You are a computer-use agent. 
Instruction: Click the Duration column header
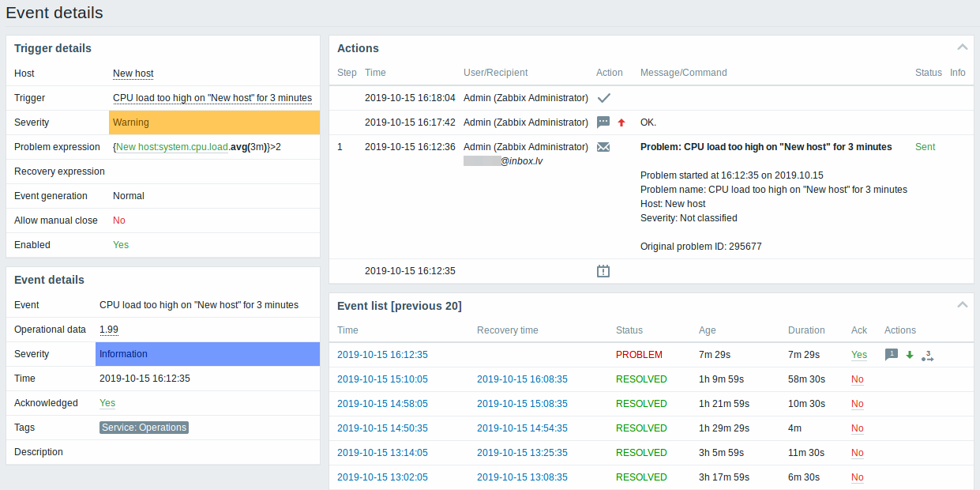pyautogui.click(x=806, y=330)
